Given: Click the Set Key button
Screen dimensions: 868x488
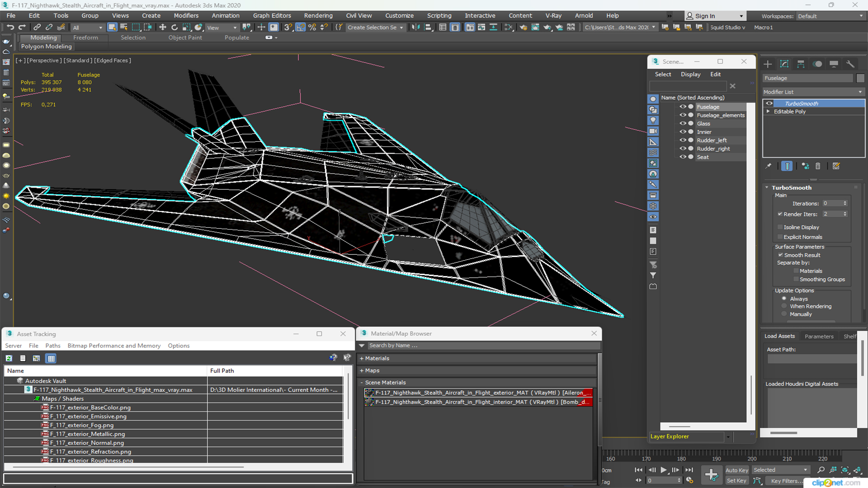Looking at the screenshot, I should [736, 481].
